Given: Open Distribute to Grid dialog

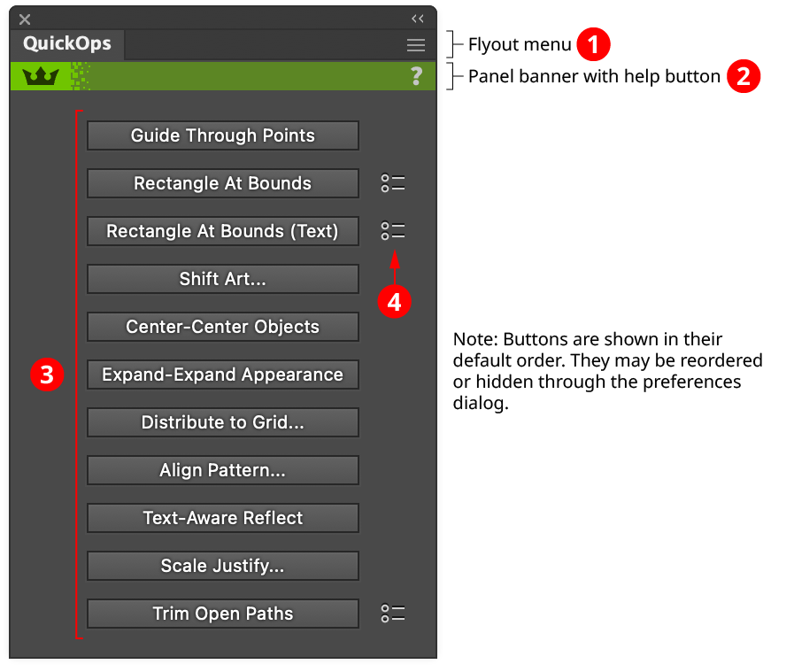Looking at the screenshot, I should [x=223, y=422].
